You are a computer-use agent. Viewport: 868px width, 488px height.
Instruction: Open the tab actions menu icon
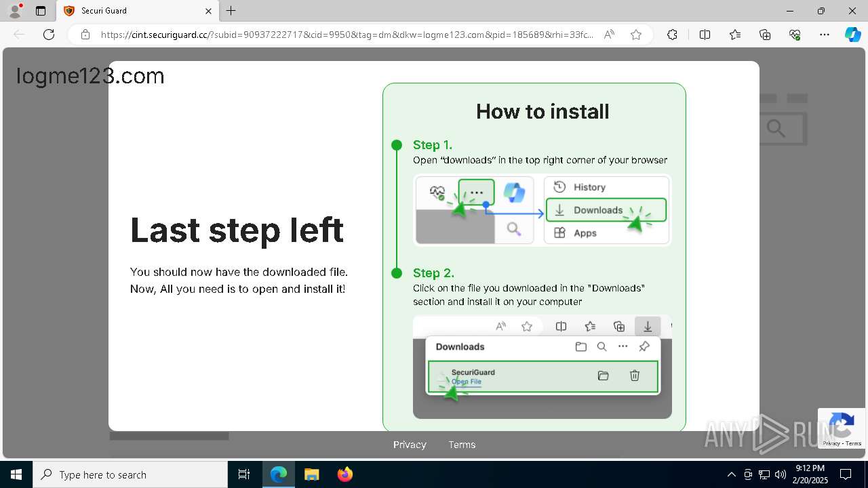(x=41, y=11)
